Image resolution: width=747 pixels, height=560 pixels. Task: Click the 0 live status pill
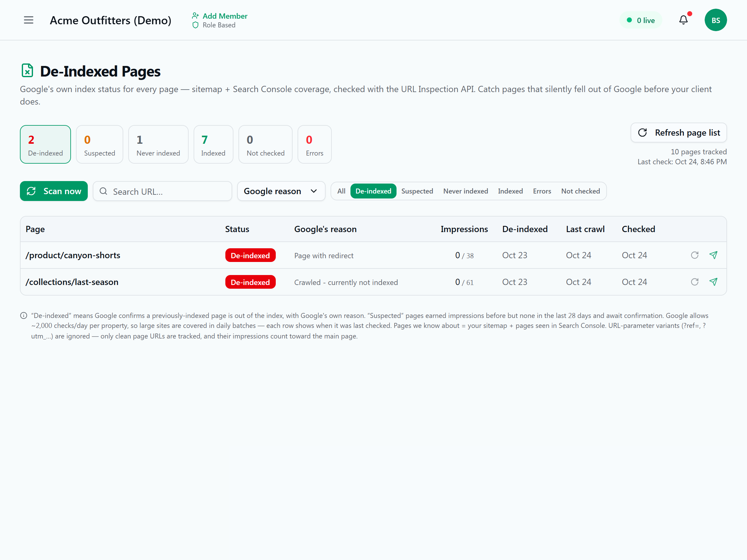click(x=641, y=20)
